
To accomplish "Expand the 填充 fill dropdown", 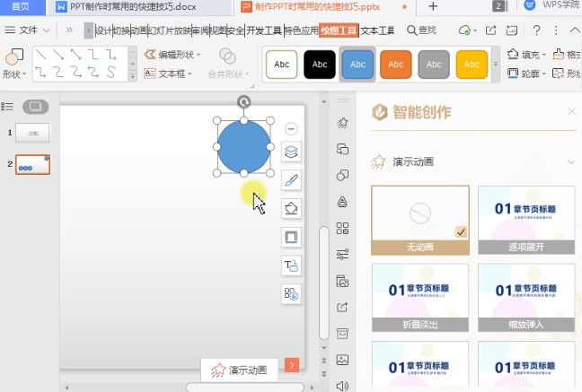I will coord(543,55).
